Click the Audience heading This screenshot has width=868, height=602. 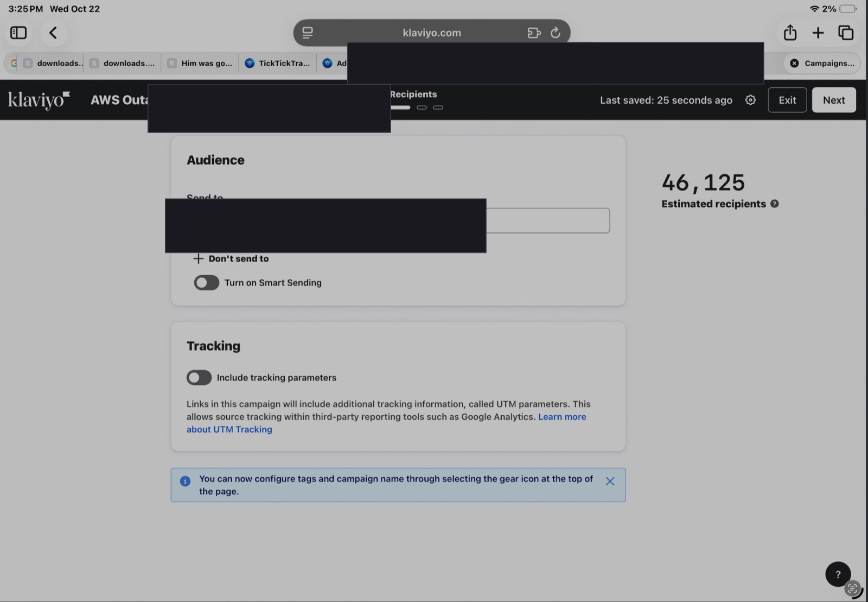click(215, 160)
